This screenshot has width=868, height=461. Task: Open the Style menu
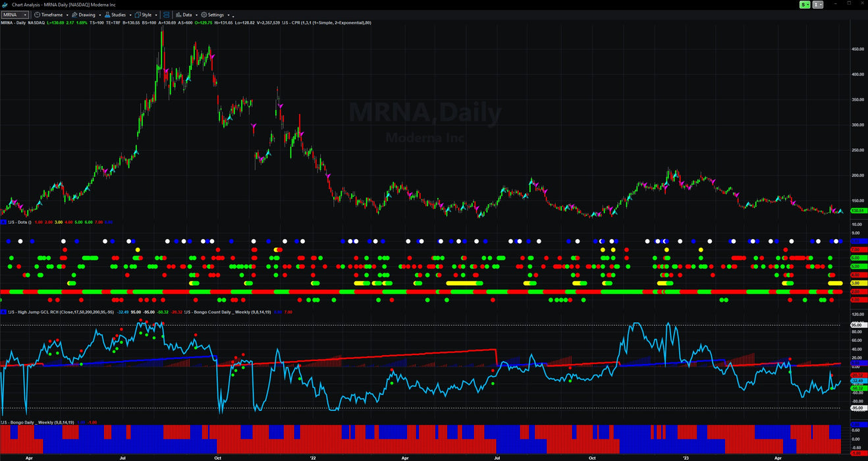(x=146, y=14)
